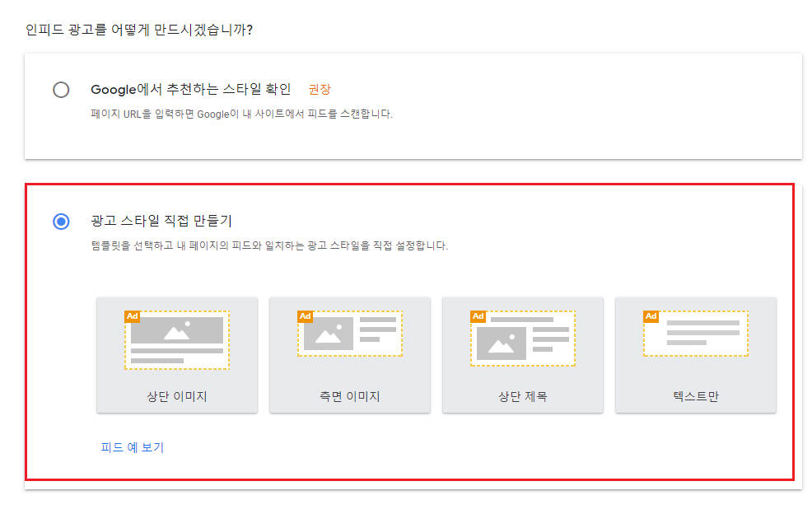The image size is (812, 514).
Task: Click the image placeholder inside 상단 이미지 preview
Action: tap(176, 332)
